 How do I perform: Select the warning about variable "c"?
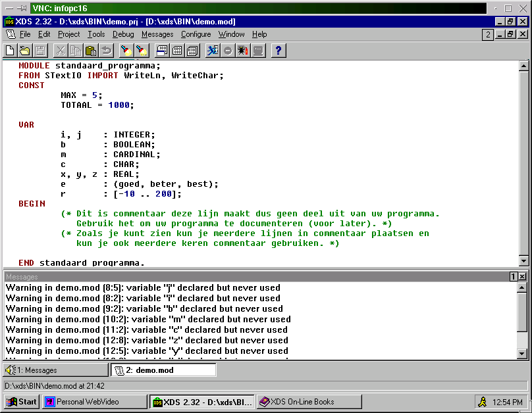pyautogui.click(x=147, y=329)
